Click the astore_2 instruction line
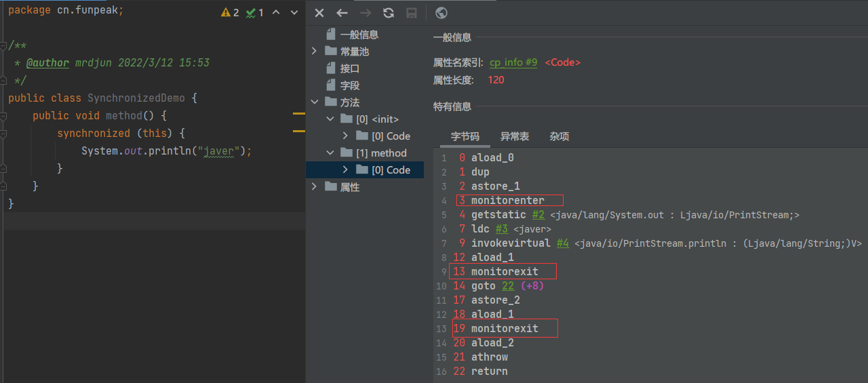Screen dimensions: 868x383 point(496,300)
